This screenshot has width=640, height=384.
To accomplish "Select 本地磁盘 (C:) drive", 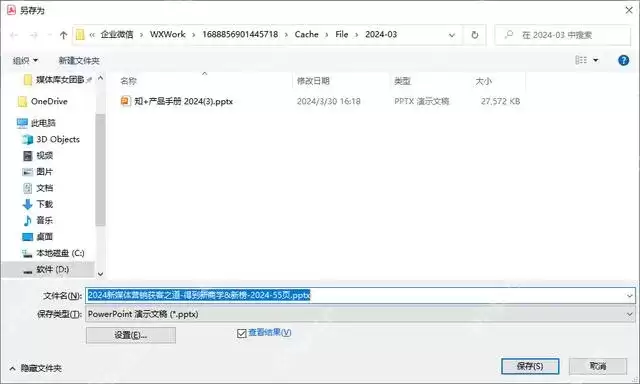I will pos(53,253).
